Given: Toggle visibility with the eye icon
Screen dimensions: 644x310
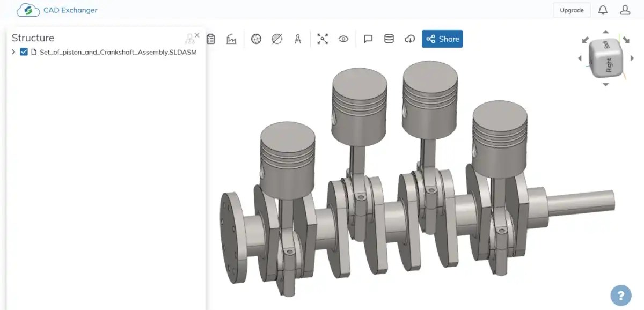Looking at the screenshot, I should (x=343, y=39).
